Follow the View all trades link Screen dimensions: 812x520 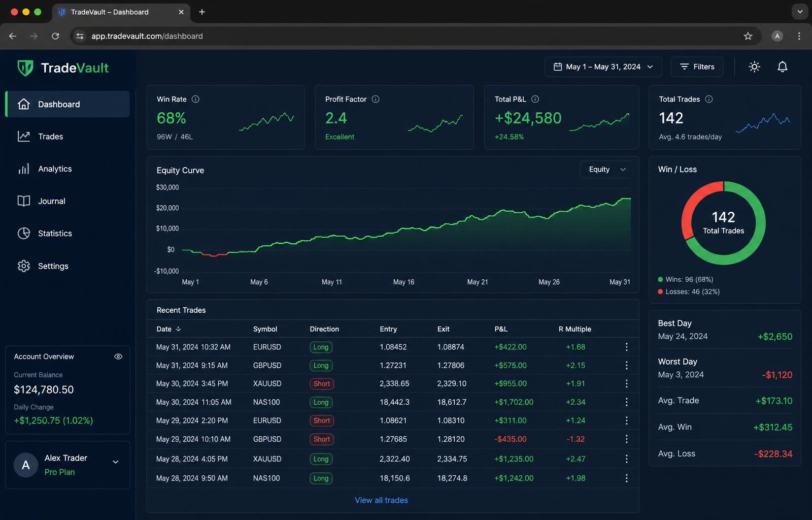point(381,500)
